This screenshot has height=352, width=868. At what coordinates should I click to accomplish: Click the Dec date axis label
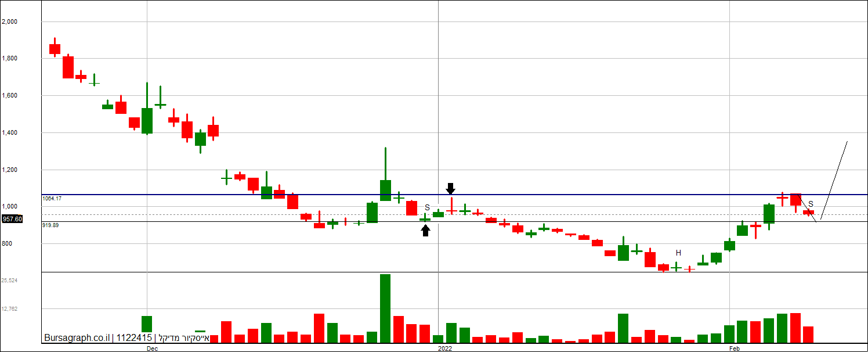tap(152, 349)
